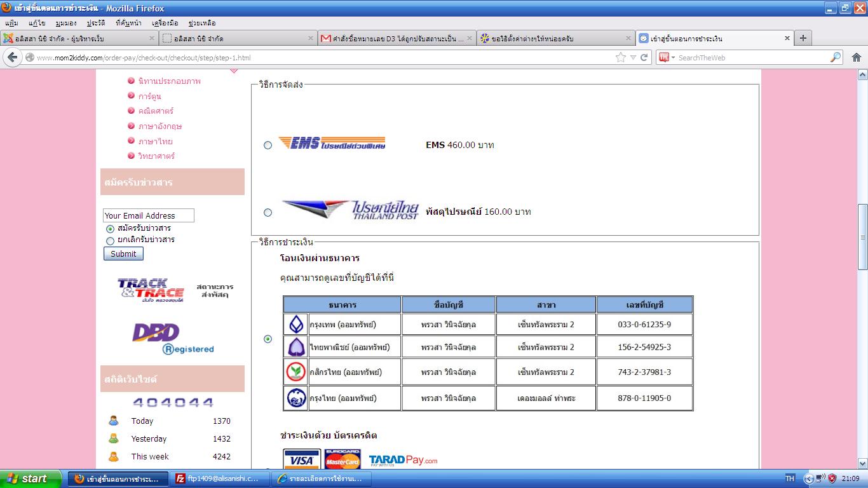Bookmark this page with the star icon
This screenshot has width=868, height=488.
[x=621, y=57]
